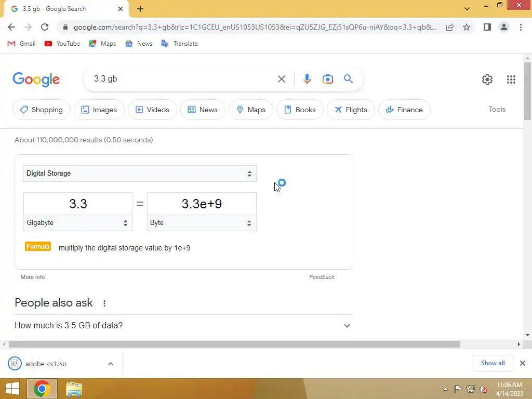Click the 3.3e+9 result field
This screenshot has width=532, height=399.
click(x=202, y=204)
